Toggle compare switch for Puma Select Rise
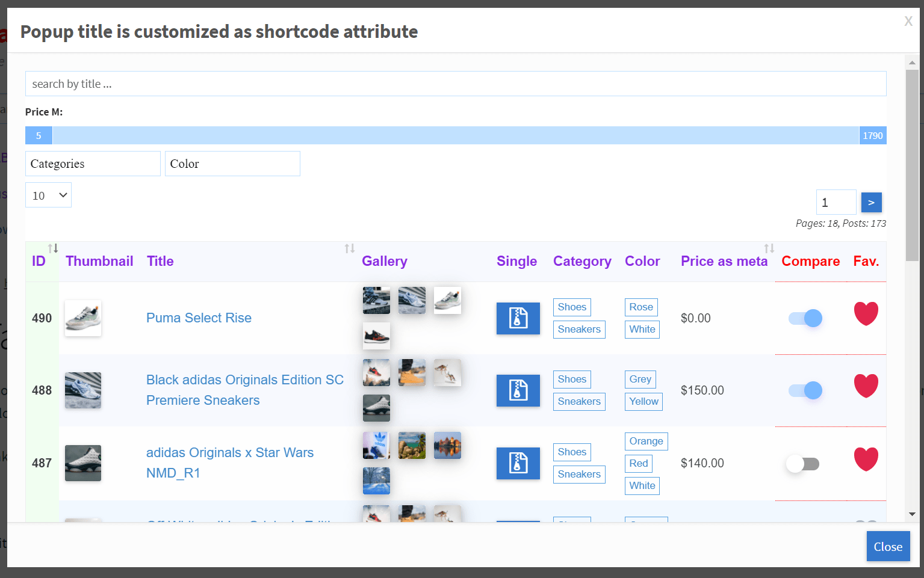This screenshot has width=924, height=578. (x=805, y=318)
